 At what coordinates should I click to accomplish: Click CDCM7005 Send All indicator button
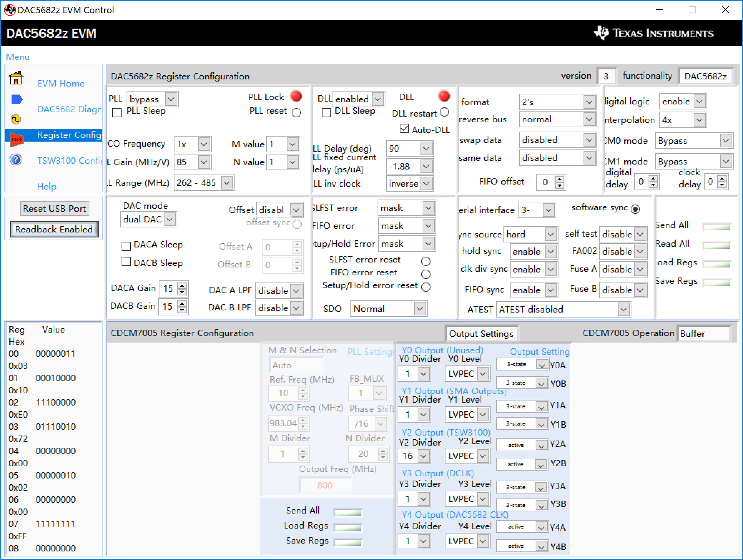coord(348,512)
